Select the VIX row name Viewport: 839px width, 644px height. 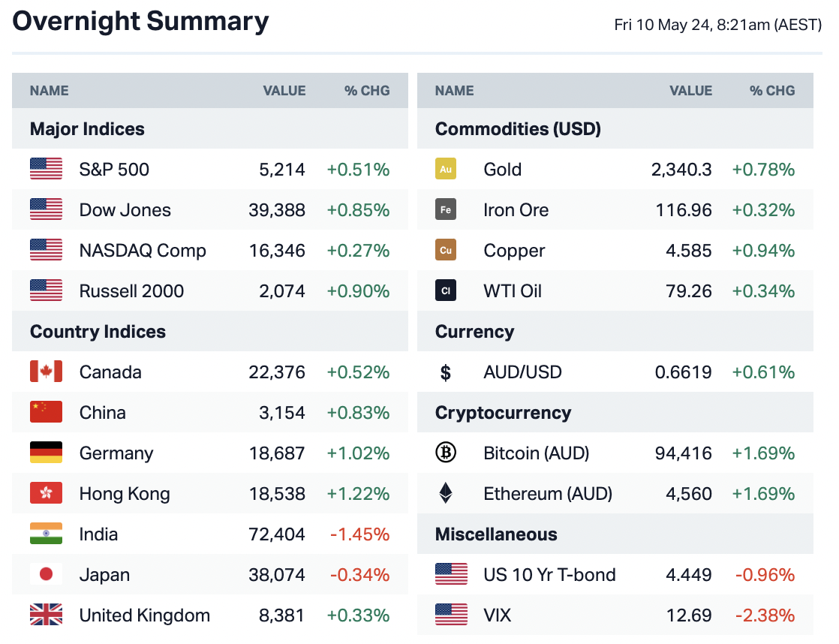[x=498, y=615]
